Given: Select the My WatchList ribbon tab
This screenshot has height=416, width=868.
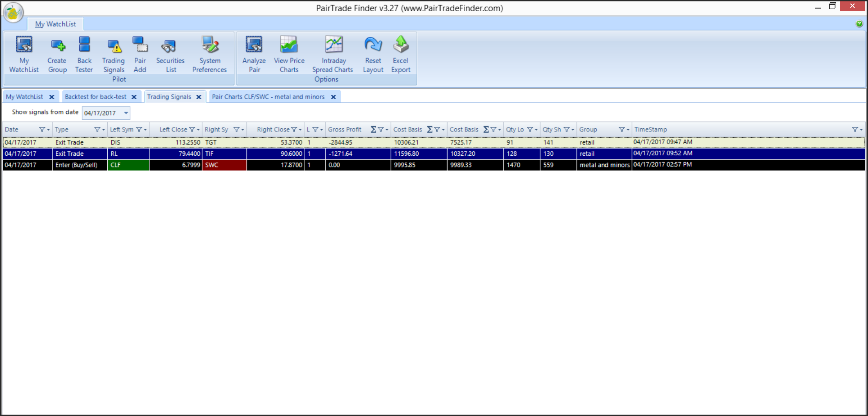Looking at the screenshot, I should coord(55,24).
